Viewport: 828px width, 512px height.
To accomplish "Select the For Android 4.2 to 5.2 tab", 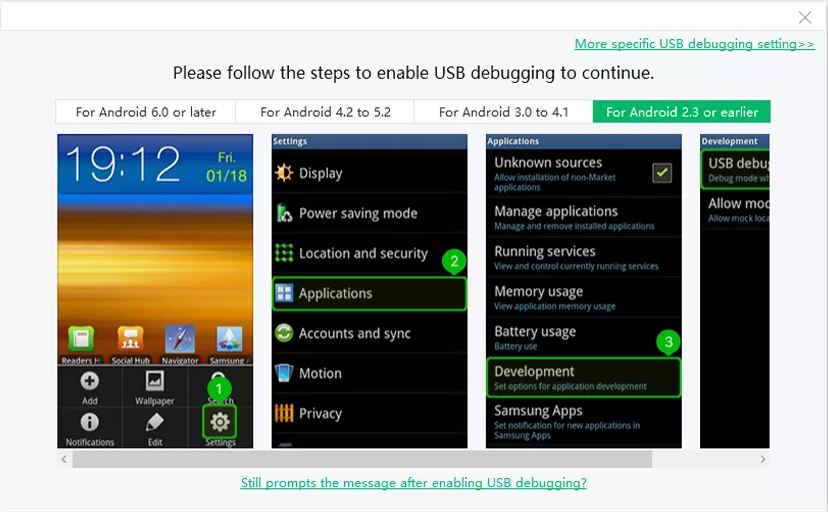I will click(324, 112).
